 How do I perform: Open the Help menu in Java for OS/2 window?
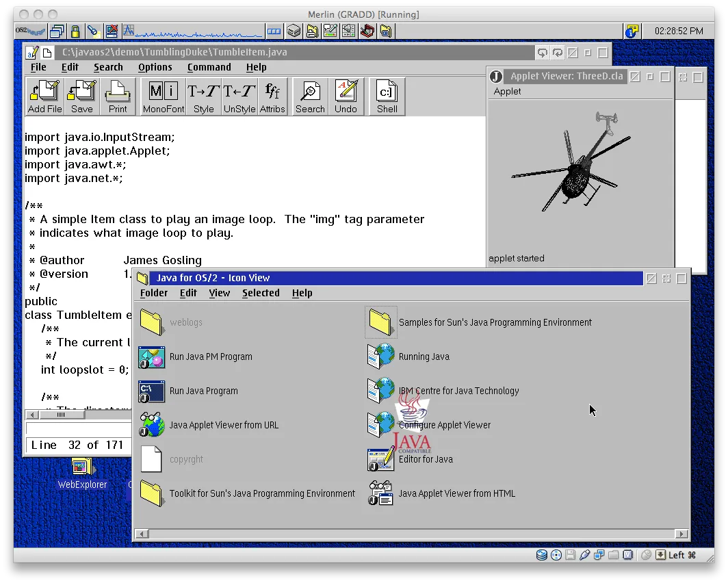[302, 293]
